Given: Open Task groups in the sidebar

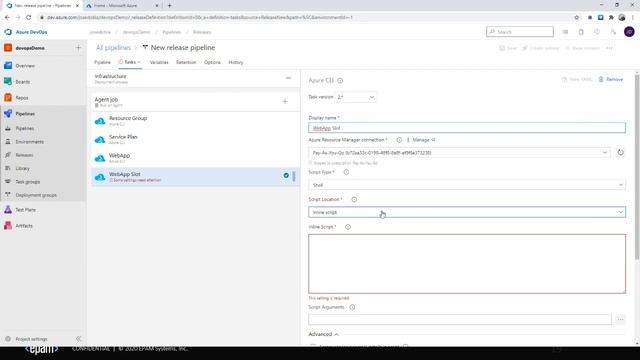Looking at the screenshot, I should coord(27,182).
